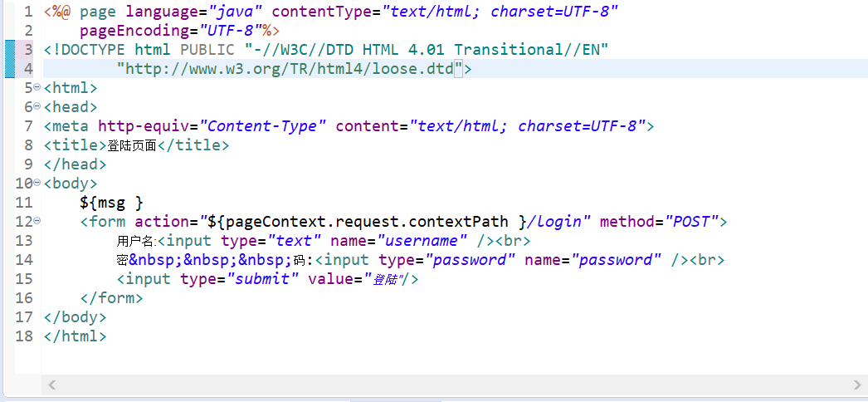The width and height of the screenshot is (868, 402).
Task: Click the horizontal scrollbar left arrow
Action: (x=51, y=384)
